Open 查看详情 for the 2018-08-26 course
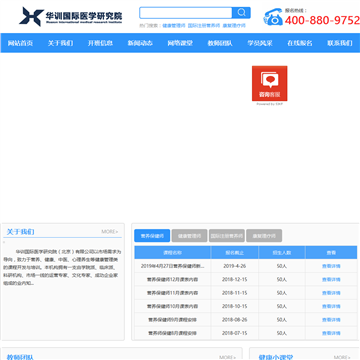Viewport: 360px width, 360px height. pos(331,320)
